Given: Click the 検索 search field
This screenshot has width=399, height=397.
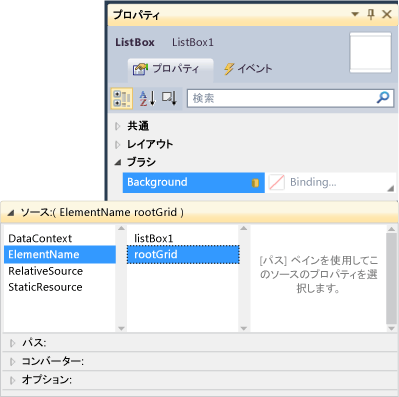Looking at the screenshot, I should 290,98.
